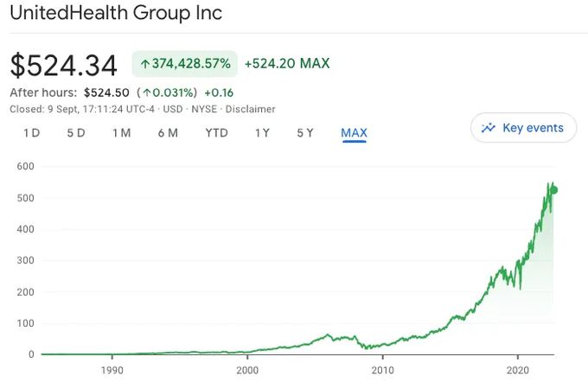Click the +524.20 MAX change text
Screen dimensions: 588x388
tap(287, 64)
